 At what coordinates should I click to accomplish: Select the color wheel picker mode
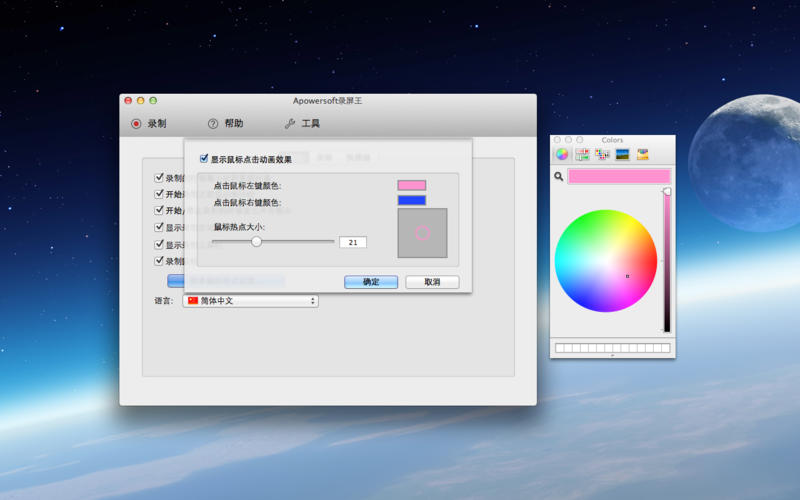[x=562, y=154]
